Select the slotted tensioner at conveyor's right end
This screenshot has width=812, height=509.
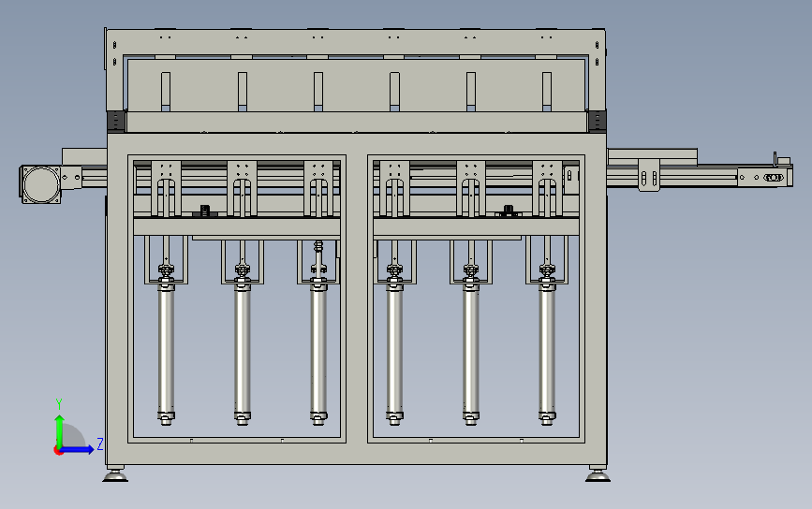coord(774,178)
